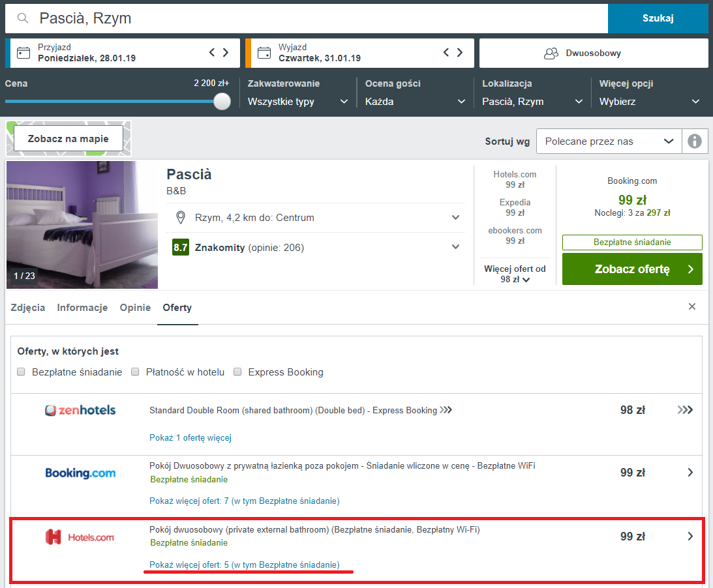Click the green Zobacz ofertę button
The image size is (713, 588).
tap(632, 269)
